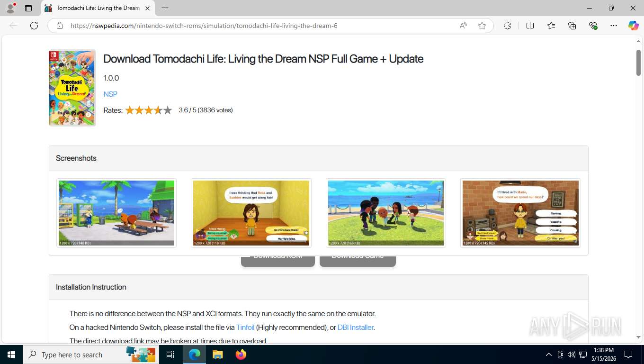Add this page to favorites star
Viewport: 644px width, 364px height.
(482, 26)
